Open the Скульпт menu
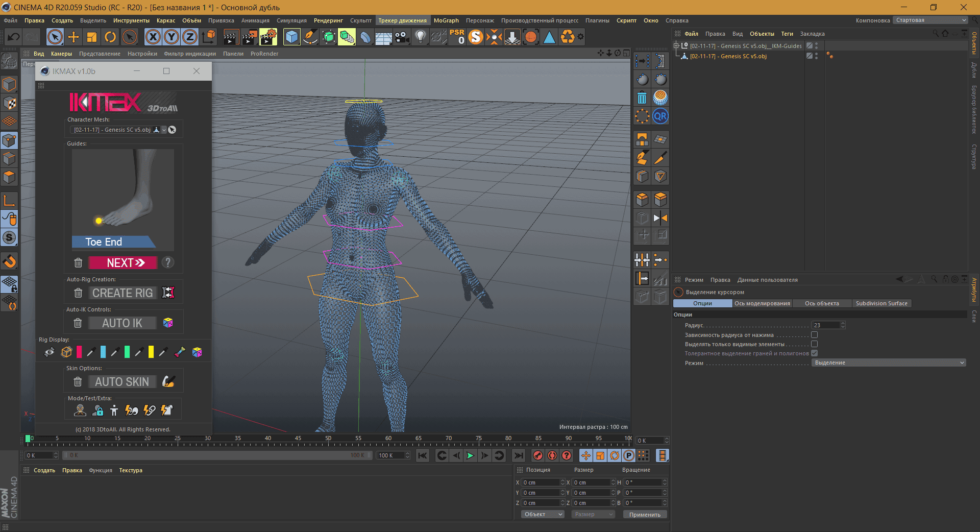This screenshot has width=980, height=532. tap(361, 20)
